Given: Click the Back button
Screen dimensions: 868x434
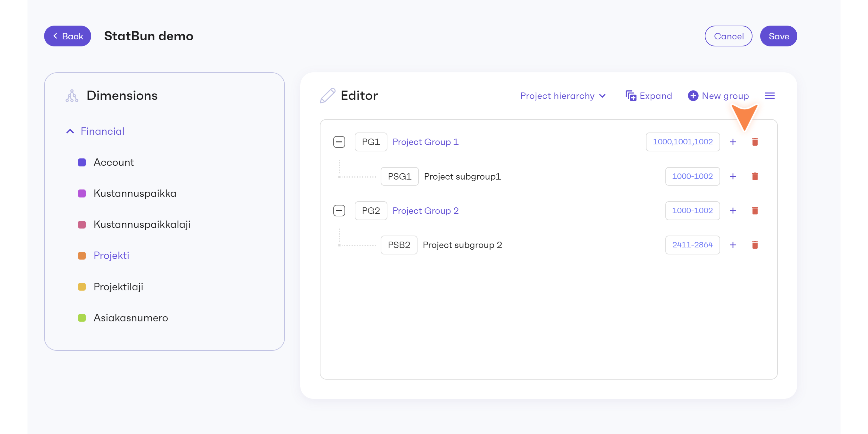Looking at the screenshot, I should coord(67,36).
